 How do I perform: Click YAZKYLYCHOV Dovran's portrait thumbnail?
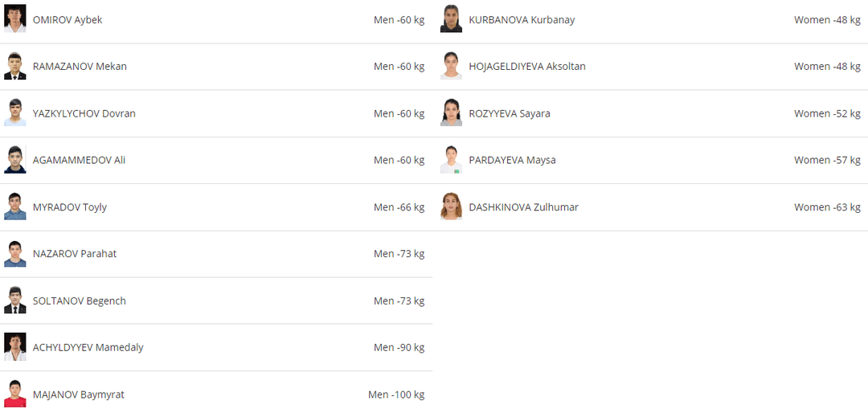(x=14, y=112)
